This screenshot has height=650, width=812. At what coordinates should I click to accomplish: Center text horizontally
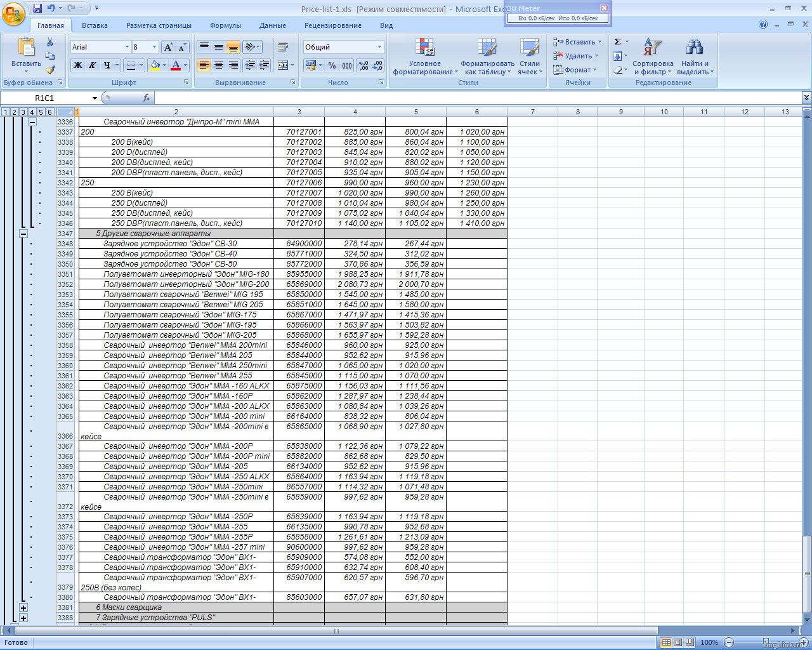click(x=219, y=65)
